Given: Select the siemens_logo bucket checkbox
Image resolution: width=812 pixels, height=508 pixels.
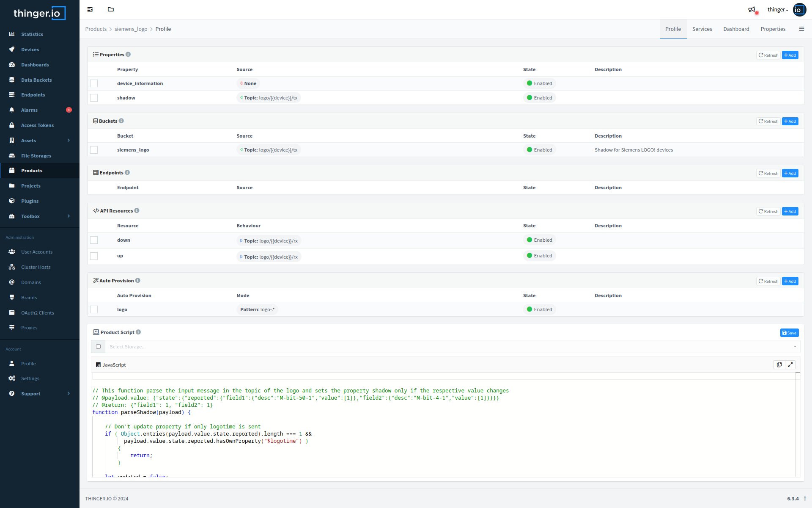Looking at the screenshot, I should point(94,150).
